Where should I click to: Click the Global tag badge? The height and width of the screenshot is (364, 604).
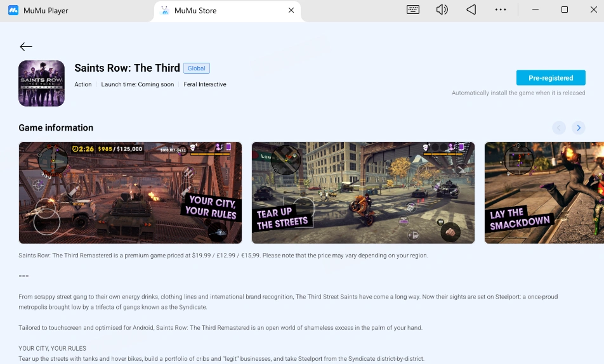click(197, 68)
